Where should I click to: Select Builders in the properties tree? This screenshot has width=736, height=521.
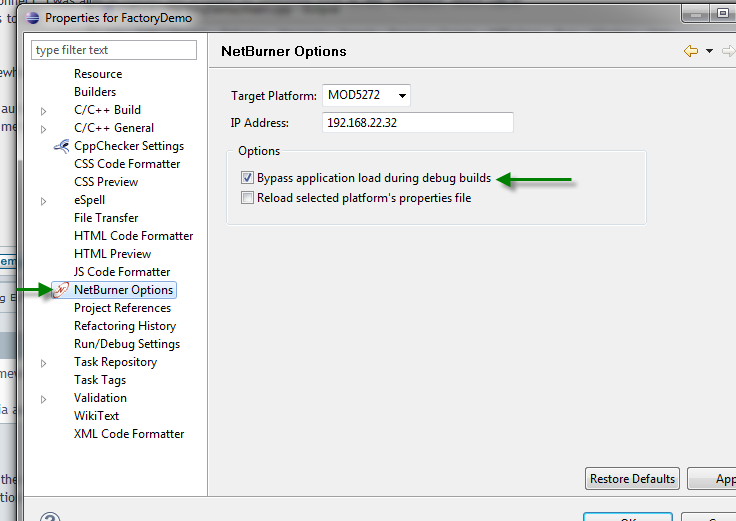click(x=95, y=92)
